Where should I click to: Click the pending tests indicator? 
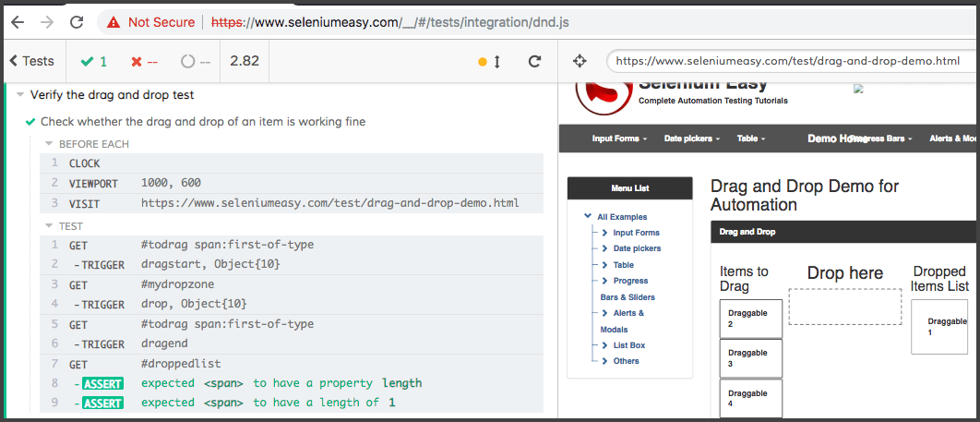pyautogui.click(x=196, y=61)
